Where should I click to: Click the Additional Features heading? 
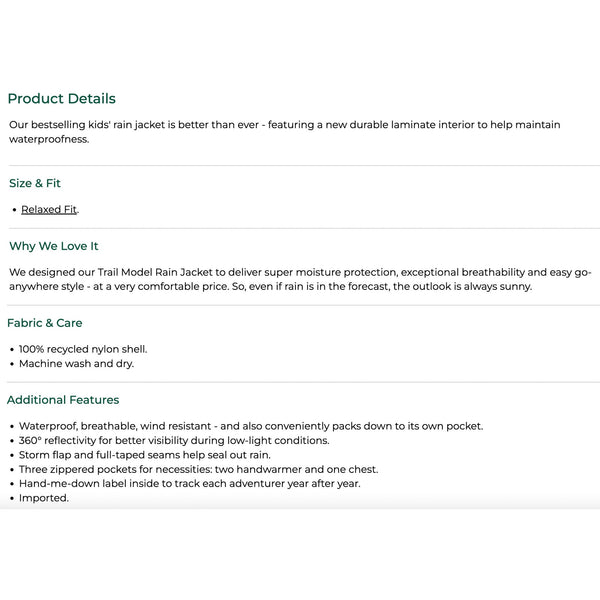pyautogui.click(x=63, y=400)
